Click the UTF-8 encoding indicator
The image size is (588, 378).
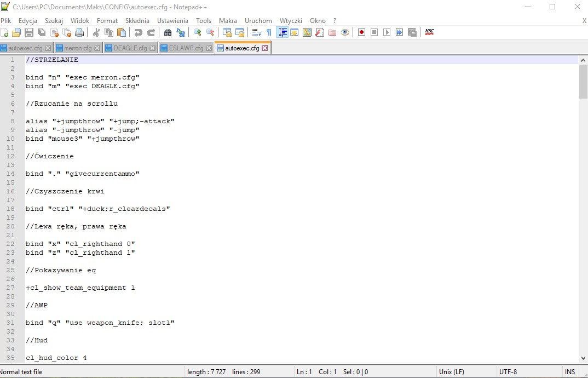click(x=508, y=372)
